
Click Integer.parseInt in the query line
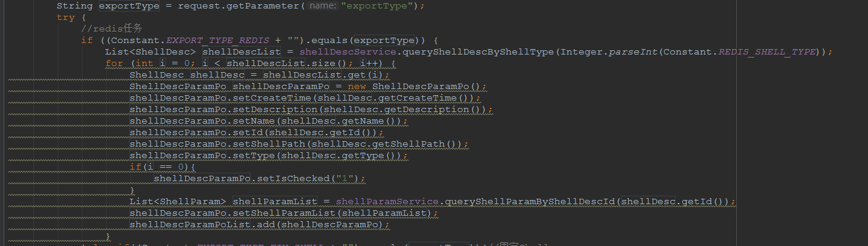pyautogui.click(x=608, y=52)
